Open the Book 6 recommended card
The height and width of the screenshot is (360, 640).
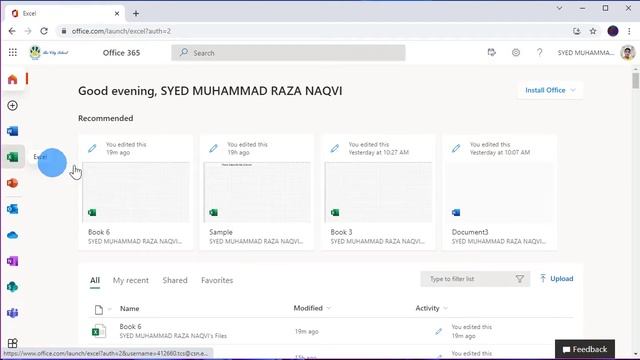pos(136,192)
